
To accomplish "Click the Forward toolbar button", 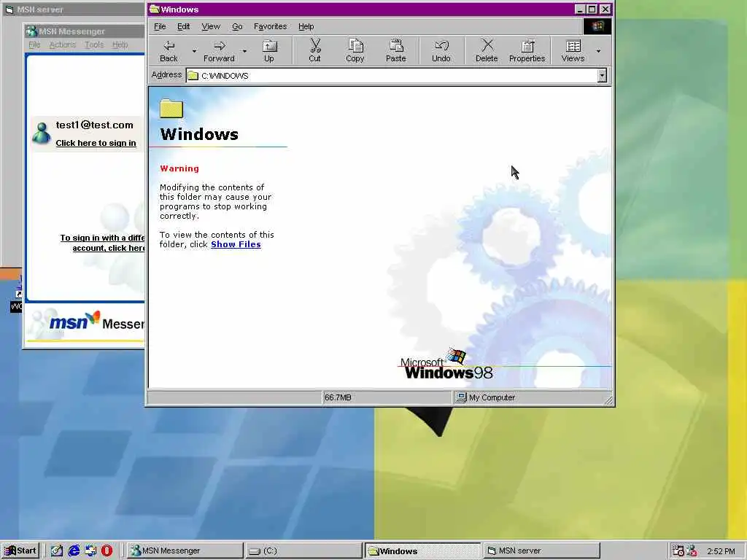I will tap(219, 51).
